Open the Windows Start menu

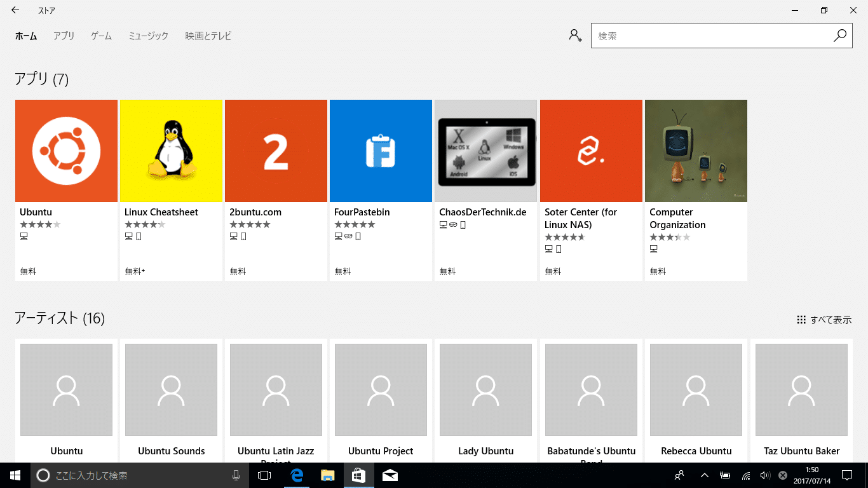coord(15,475)
